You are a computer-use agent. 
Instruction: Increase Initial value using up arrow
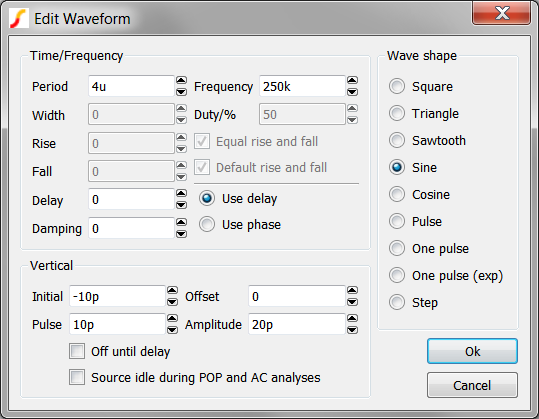172,290
